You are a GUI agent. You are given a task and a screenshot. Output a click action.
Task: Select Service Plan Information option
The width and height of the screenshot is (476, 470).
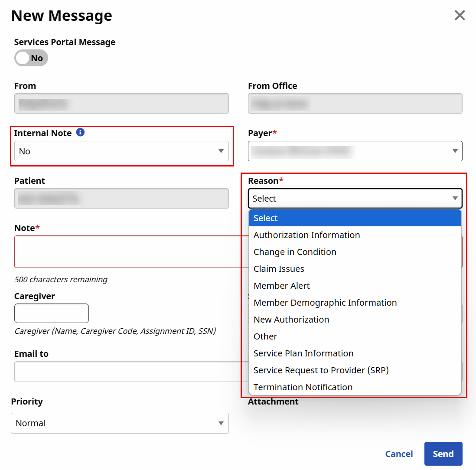tap(303, 353)
